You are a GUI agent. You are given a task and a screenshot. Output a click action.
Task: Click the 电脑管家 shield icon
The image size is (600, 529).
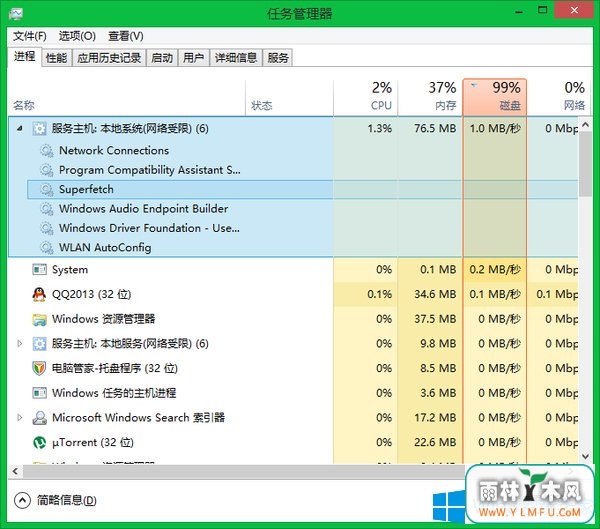coord(39,368)
